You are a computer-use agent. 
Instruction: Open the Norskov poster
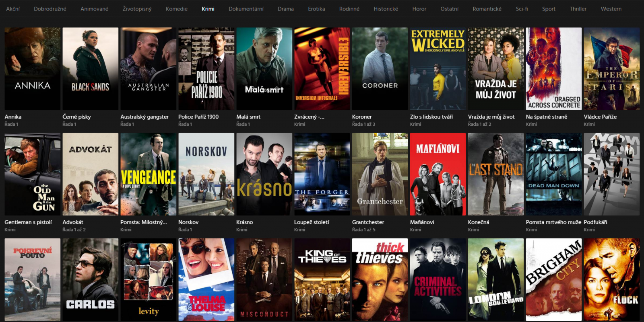point(206,174)
